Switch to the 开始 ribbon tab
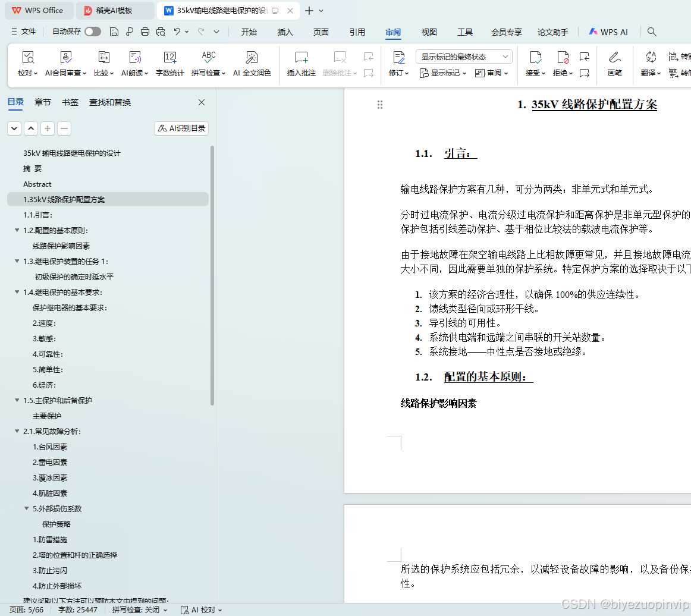 coord(249,32)
